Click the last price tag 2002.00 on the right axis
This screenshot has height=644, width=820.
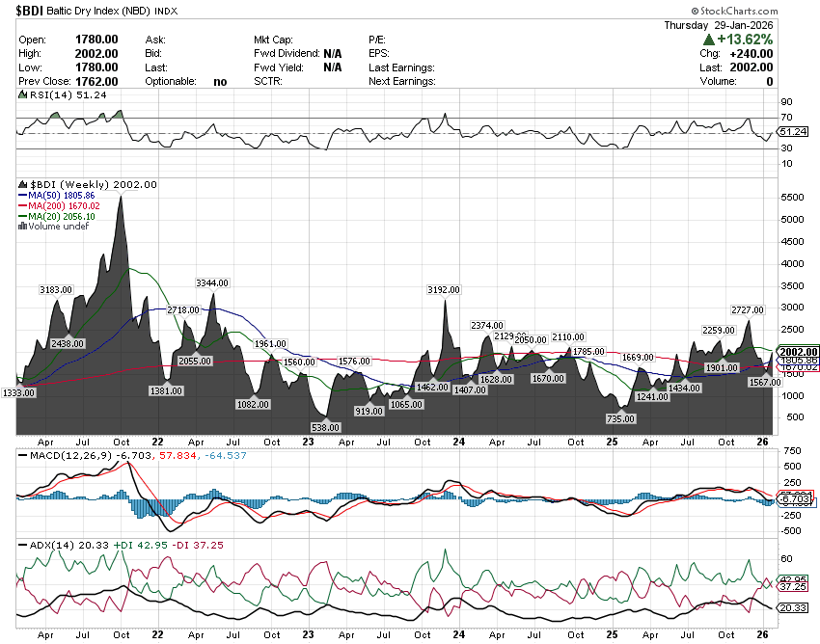click(799, 352)
